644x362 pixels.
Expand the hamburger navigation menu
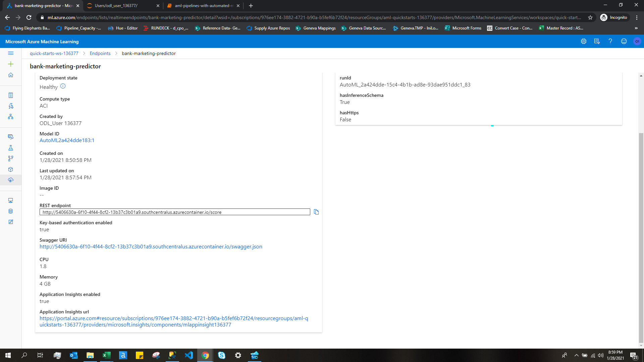tap(11, 53)
